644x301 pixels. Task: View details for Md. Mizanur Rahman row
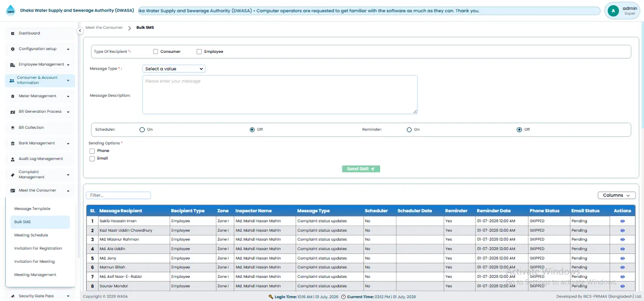(622, 240)
